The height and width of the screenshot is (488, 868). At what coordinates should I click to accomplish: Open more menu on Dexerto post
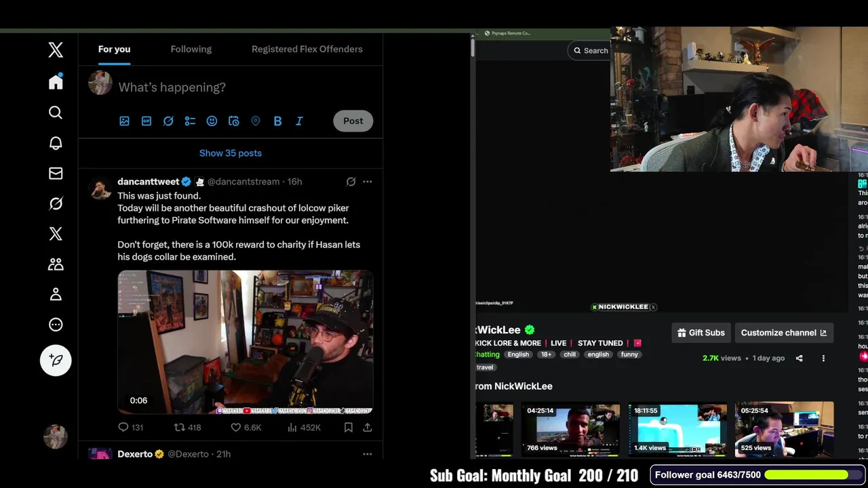tap(367, 454)
